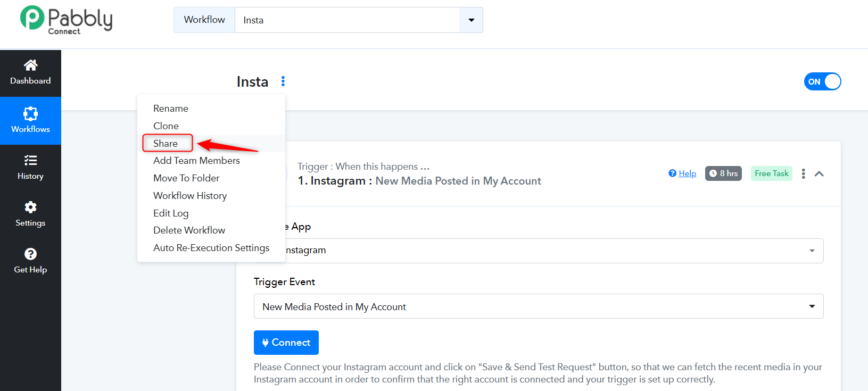The width and height of the screenshot is (868, 391).
Task: Expand the Trigger Event dropdown
Action: tap(539, 306)
